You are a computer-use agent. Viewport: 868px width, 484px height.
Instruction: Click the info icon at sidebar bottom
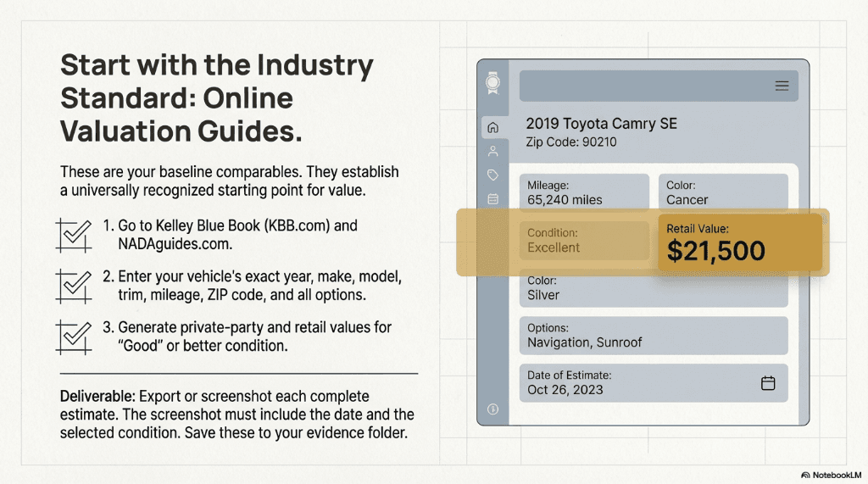click(493, 409)
